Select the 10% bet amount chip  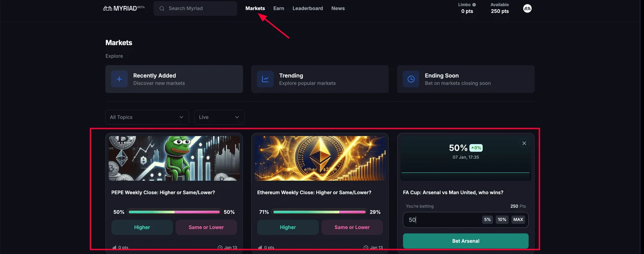pos(502,220)
